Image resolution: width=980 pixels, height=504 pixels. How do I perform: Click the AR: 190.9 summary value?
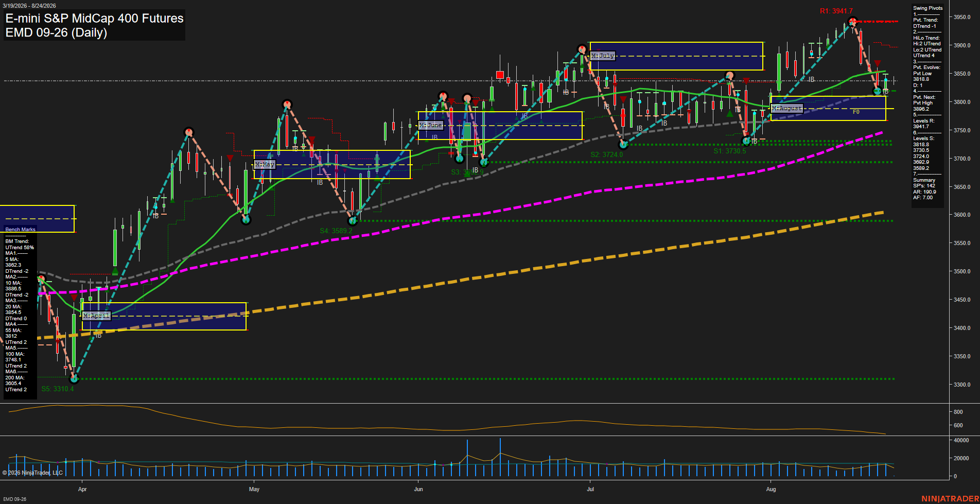pyautogui.click(x=925, y=192)
